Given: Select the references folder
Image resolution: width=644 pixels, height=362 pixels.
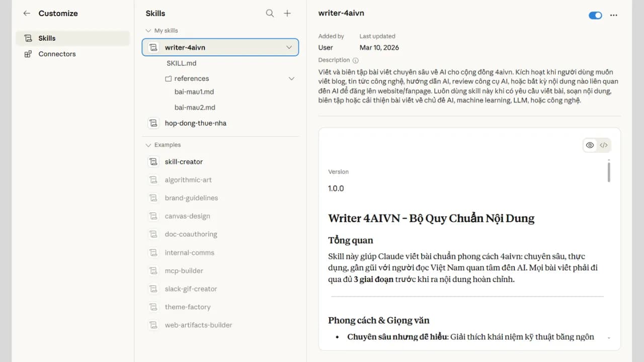Looking at the screenshot, I should (192, 78).
